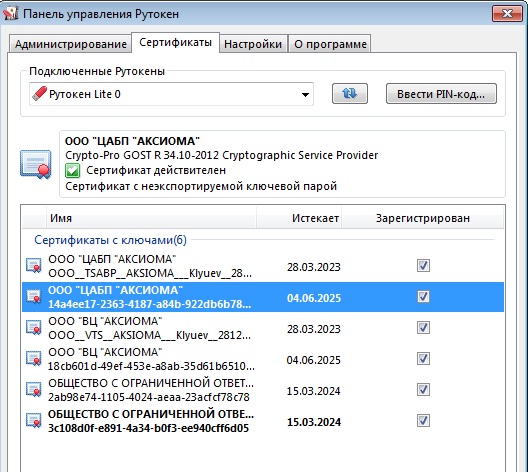Click the bold ООО "ЦАБП "АКСИОМА" details heading

(x=132, y=141)
